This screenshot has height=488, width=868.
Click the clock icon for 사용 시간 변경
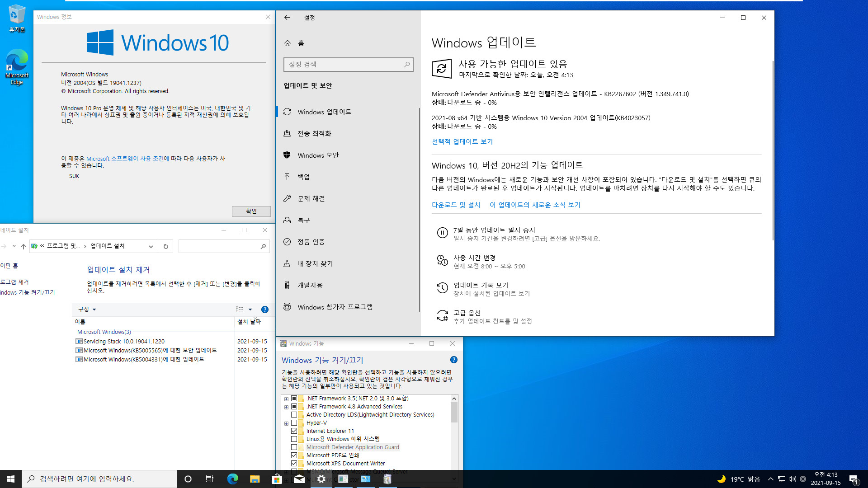point(442,260)
